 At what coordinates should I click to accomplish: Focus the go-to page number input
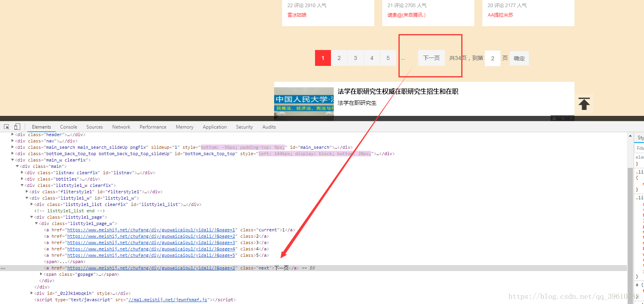(x=493, y=58)
